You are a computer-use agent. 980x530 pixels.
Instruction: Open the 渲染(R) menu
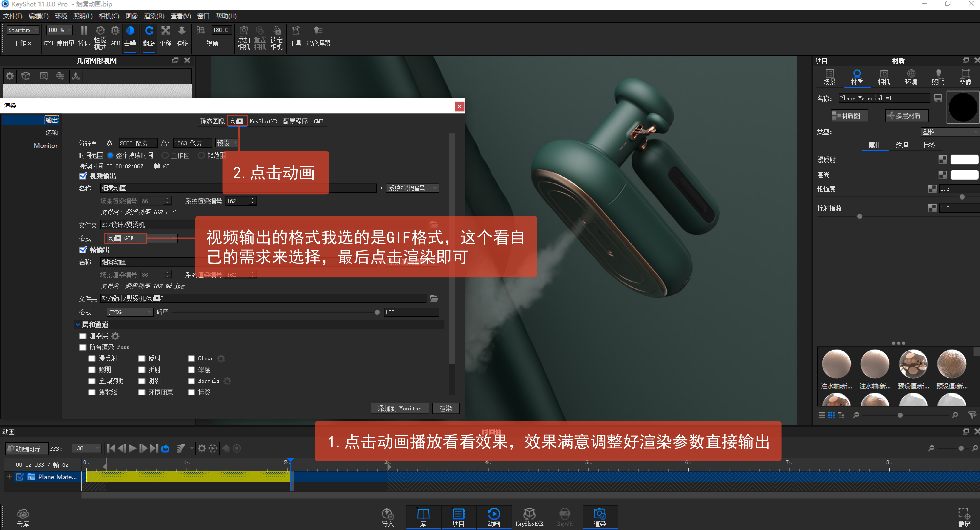154,16
